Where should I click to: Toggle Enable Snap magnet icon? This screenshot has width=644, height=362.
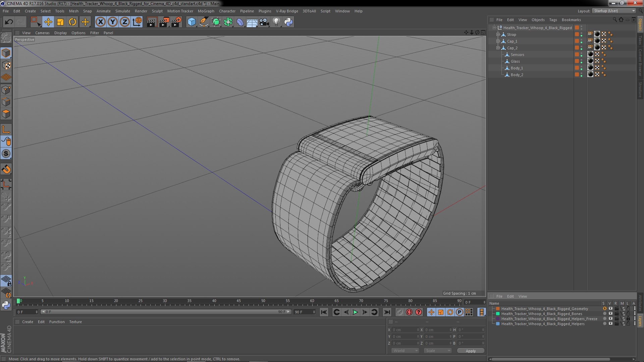point(6,169)
